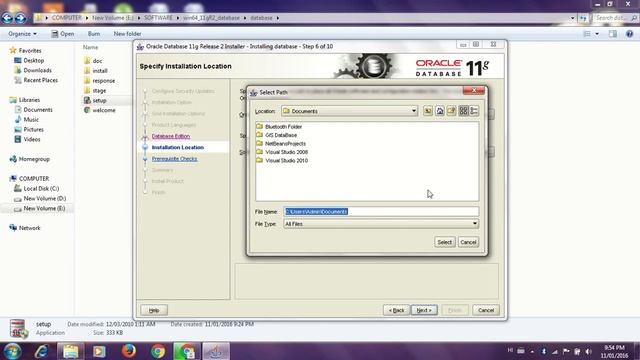The width and height of the screenshot is (640, 360).
Task: Open the Location dropdown showing Documents
Action: (350, 111)
